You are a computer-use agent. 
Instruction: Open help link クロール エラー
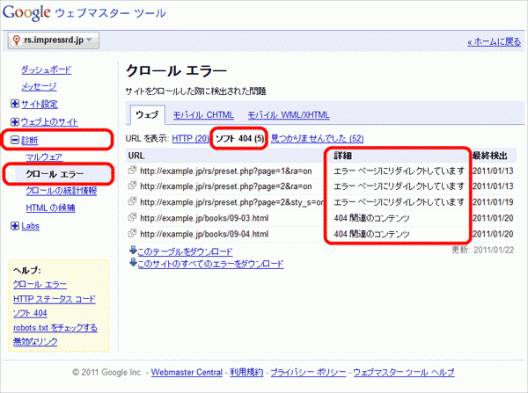tap(40, 285)
